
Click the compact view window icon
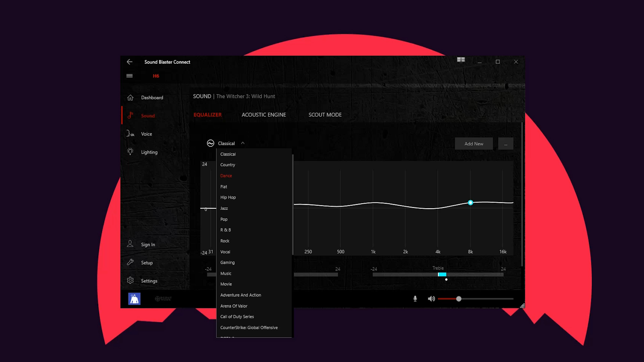(x=461, y=60)
